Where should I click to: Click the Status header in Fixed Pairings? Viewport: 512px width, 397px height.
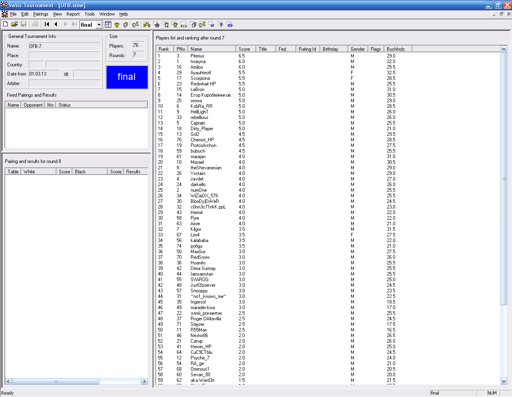(102, 105)
